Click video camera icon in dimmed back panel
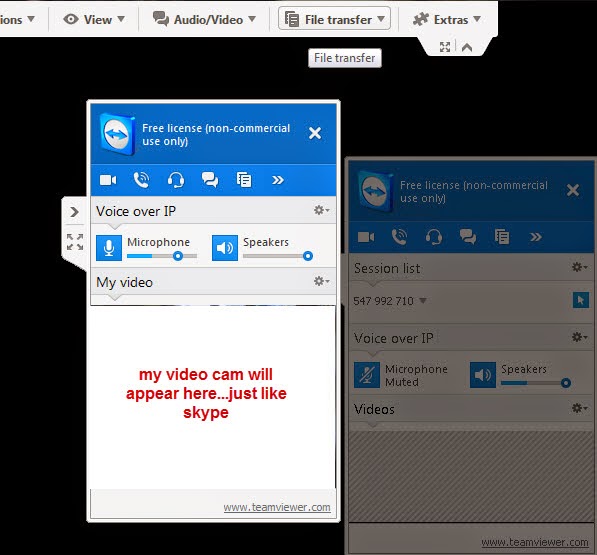The height and width of the screenshot is (555, 597). pyautogui.click(x=366, y=237)
